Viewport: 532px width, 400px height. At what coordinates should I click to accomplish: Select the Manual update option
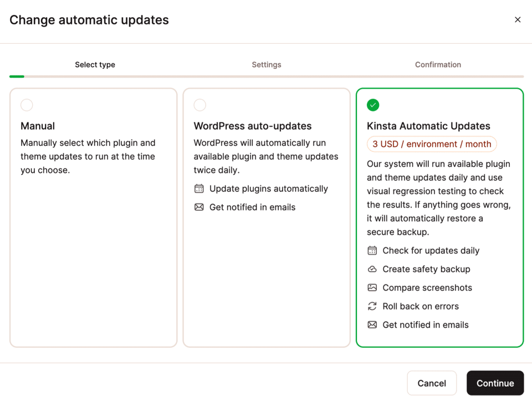pos(27,105)
